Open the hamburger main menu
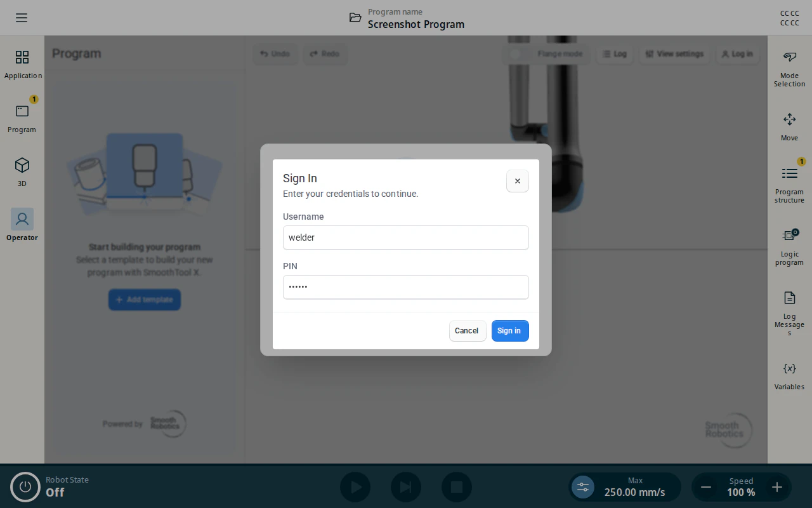 click(22, 18)
